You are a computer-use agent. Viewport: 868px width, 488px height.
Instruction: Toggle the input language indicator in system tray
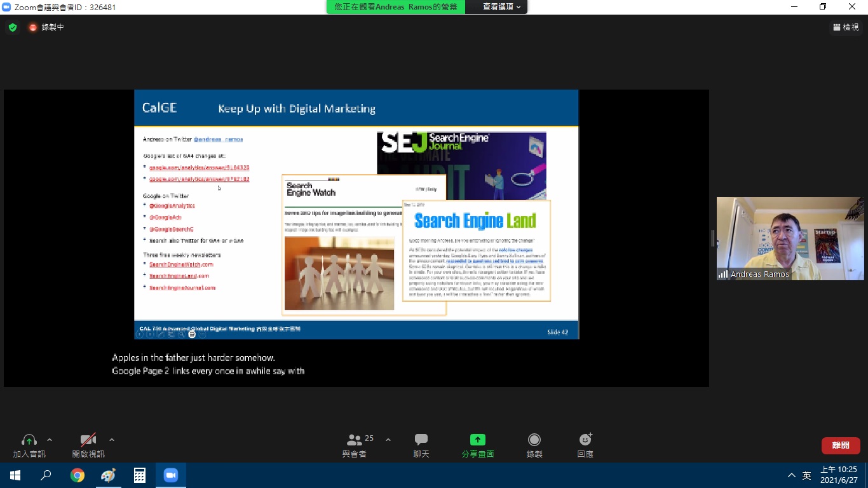point(806,475)
